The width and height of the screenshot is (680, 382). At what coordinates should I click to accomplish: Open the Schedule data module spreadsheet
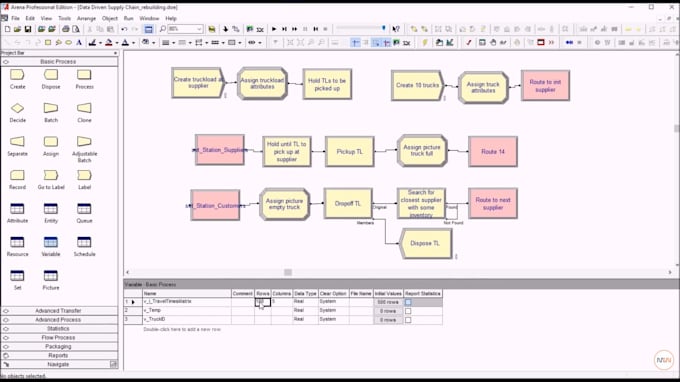click(x=84, y=242)
